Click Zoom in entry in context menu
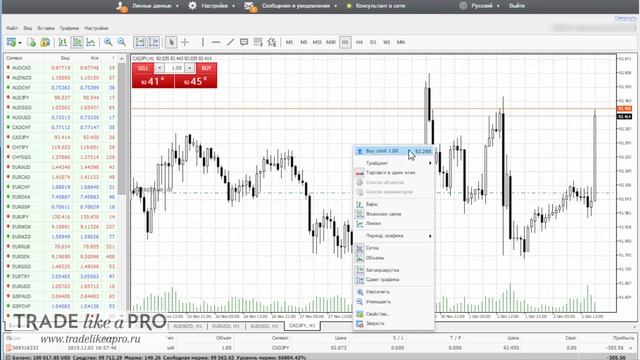640x360 pixels. [393, 292]
